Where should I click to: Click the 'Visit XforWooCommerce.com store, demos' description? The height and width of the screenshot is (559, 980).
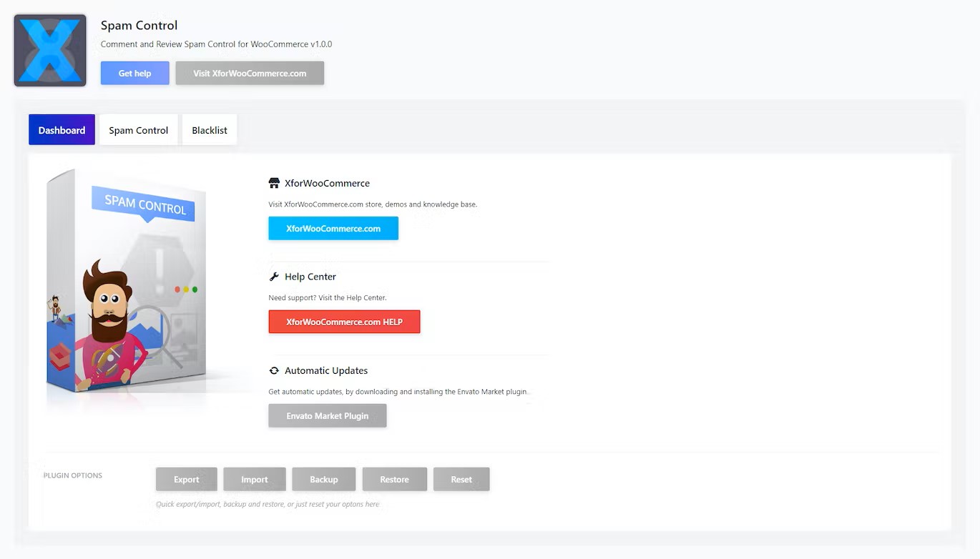(373, 204)
